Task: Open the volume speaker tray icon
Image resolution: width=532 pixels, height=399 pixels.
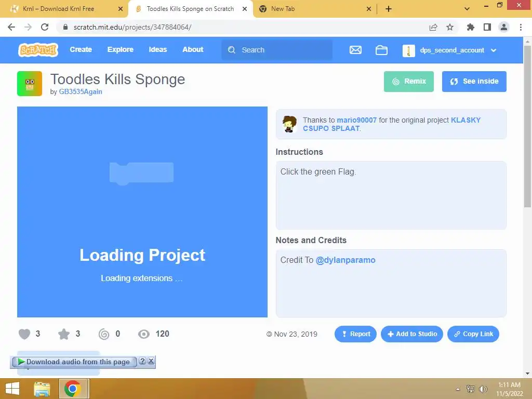Action: (483, 389)
